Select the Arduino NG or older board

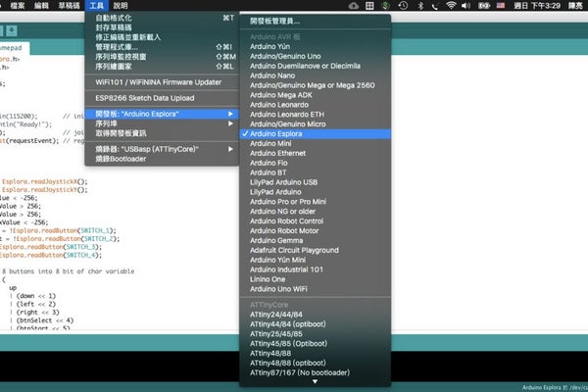315,212
